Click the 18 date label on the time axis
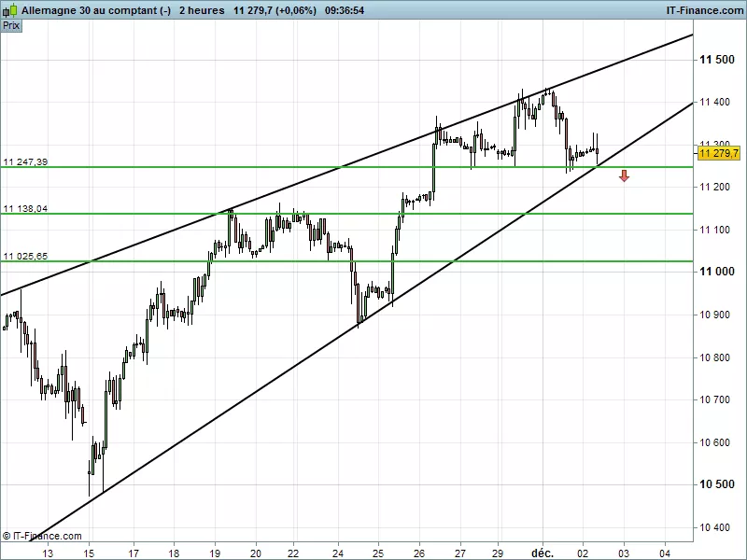The width and height of the screenshot is (747, 560). coord(174,553)
